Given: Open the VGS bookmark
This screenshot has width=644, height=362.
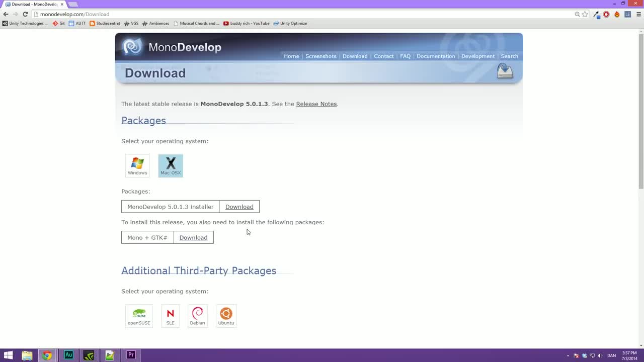Looking at the screenshot, I should [x=131, y=24].
